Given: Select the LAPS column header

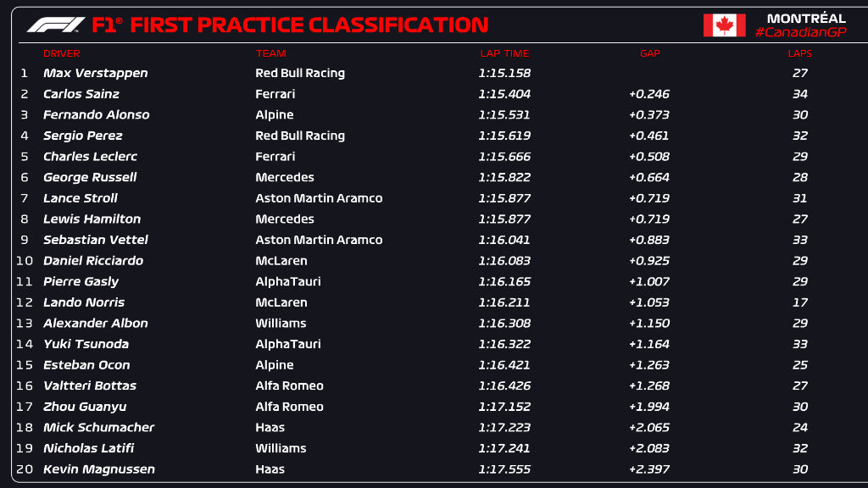Looking at the screenshot, I should tap(799, 53).
